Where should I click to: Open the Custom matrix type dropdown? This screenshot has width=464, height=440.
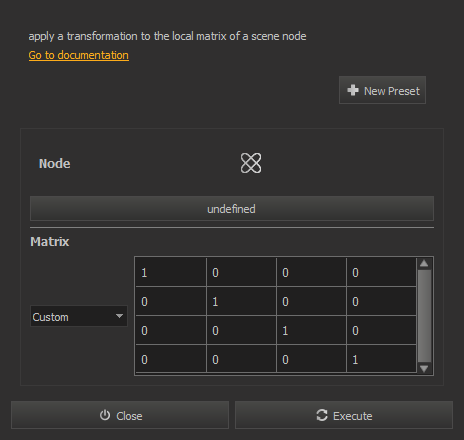[x=79, y=316]
